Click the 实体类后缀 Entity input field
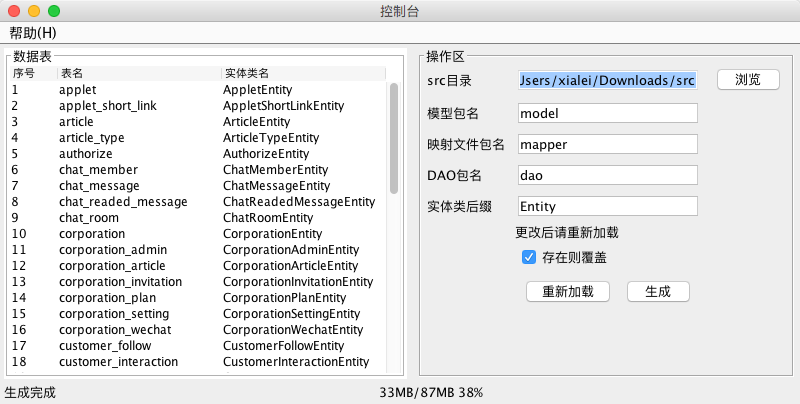 (x=606, y=206)
